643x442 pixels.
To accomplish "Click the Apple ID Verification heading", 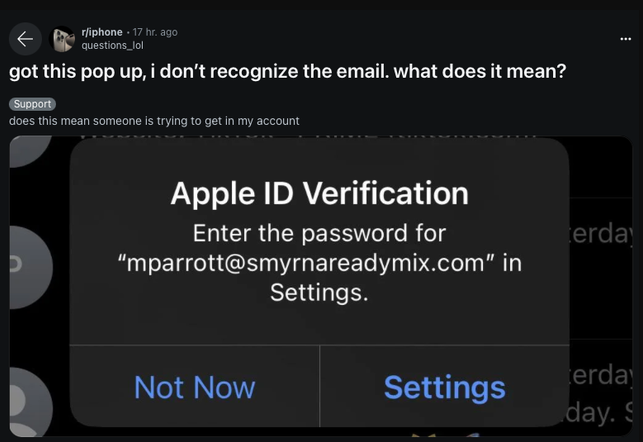I will click(319, 193).
